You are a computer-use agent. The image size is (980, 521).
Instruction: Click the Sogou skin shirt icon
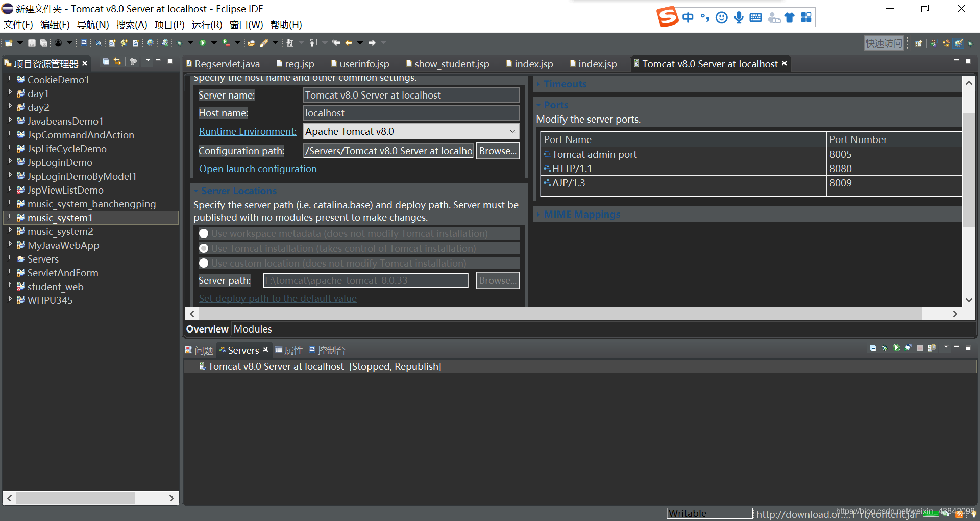(x=790, y=17)
